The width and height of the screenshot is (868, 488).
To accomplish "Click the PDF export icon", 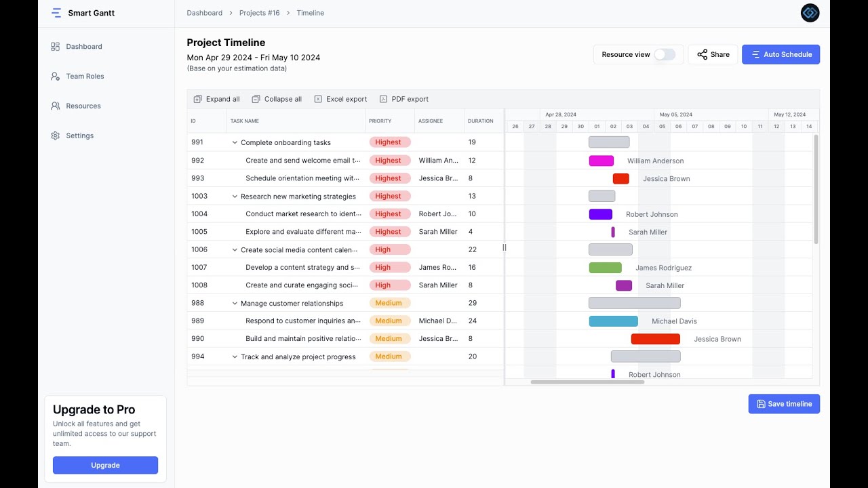I will click(383, 99).
